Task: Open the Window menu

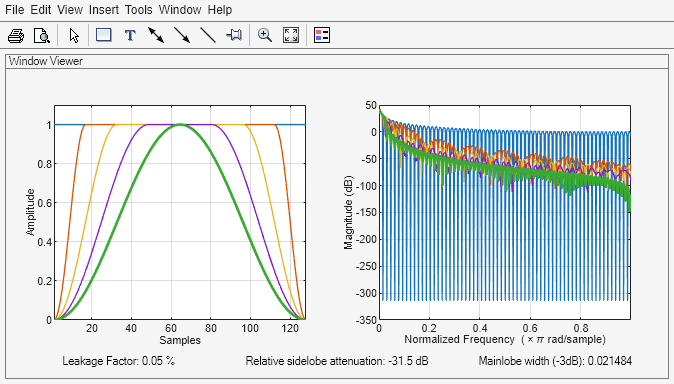Action: [x=180, y=9]
